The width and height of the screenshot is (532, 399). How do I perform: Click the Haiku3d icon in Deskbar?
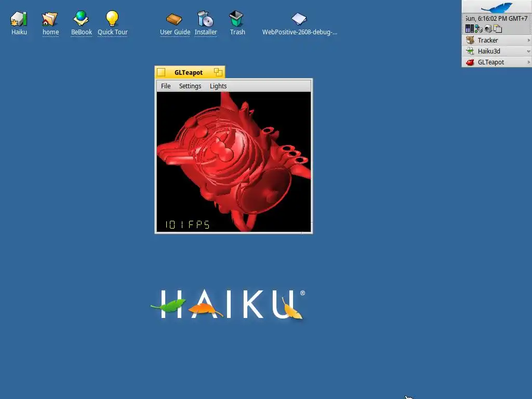tap(470, 51)
